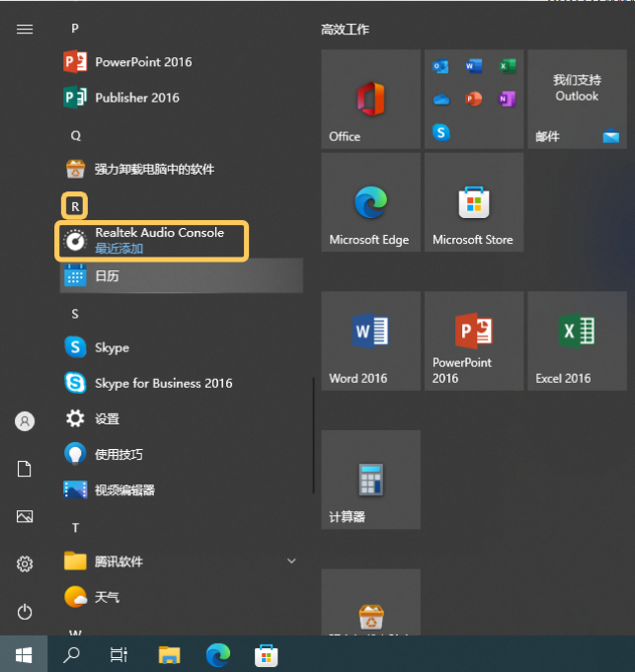This screenshot has height=672, width=635.
Task: Start Skype from the app list
Action: point(181,347)
